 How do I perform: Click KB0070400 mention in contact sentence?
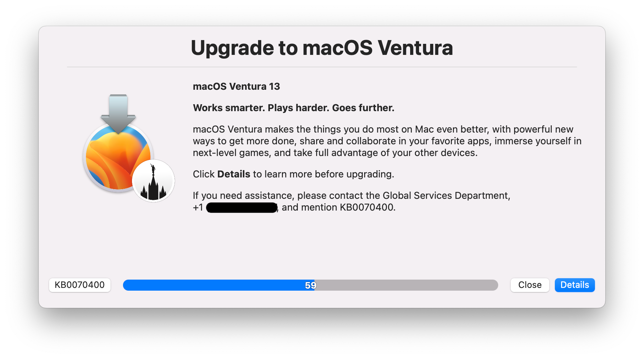(367, 207)
